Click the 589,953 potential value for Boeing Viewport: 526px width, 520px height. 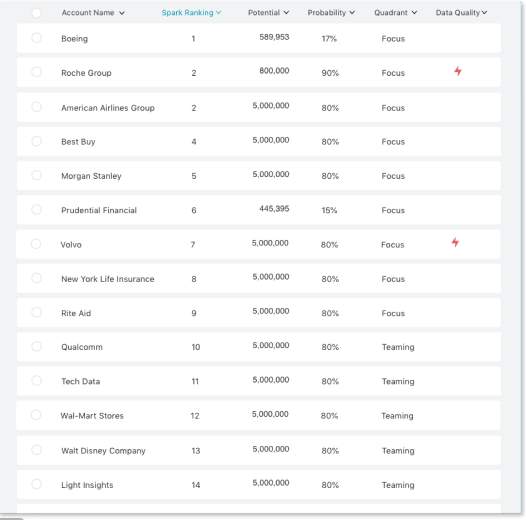(x=274, y=37)
